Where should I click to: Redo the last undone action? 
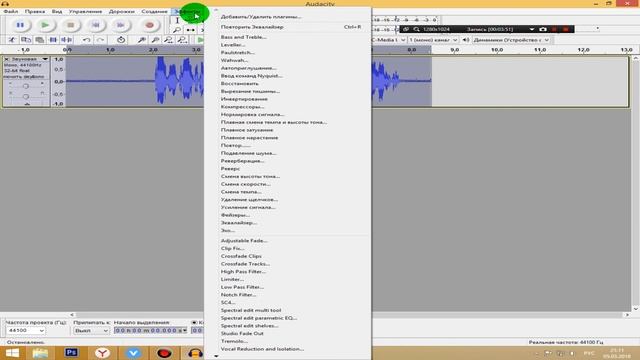[x=100, y=40]
